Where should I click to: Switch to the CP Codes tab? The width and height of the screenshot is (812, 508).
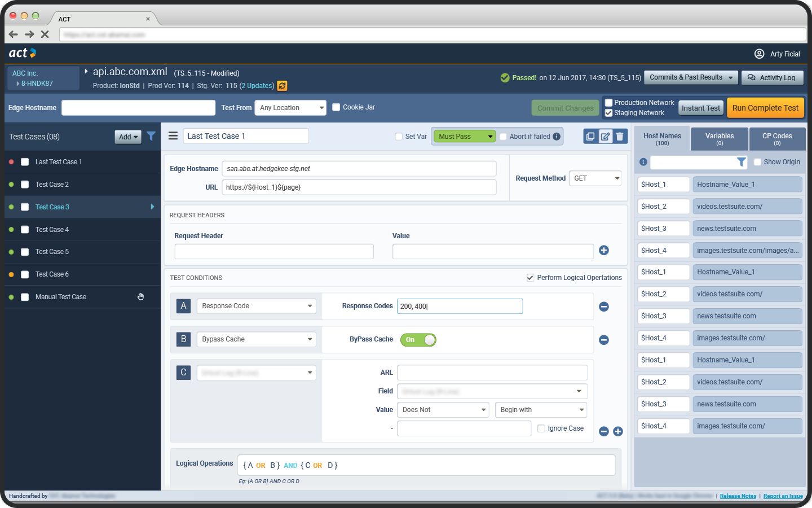click(x=777, y=139)
